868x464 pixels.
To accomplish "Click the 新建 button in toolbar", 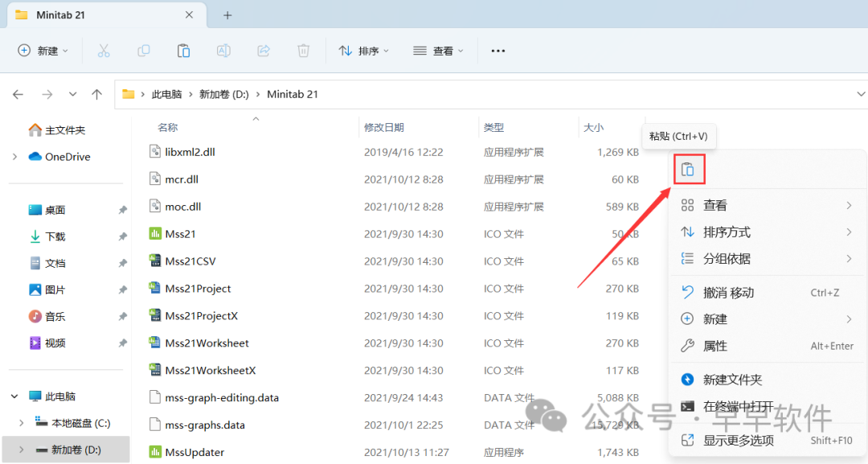I will pos(43,51).
